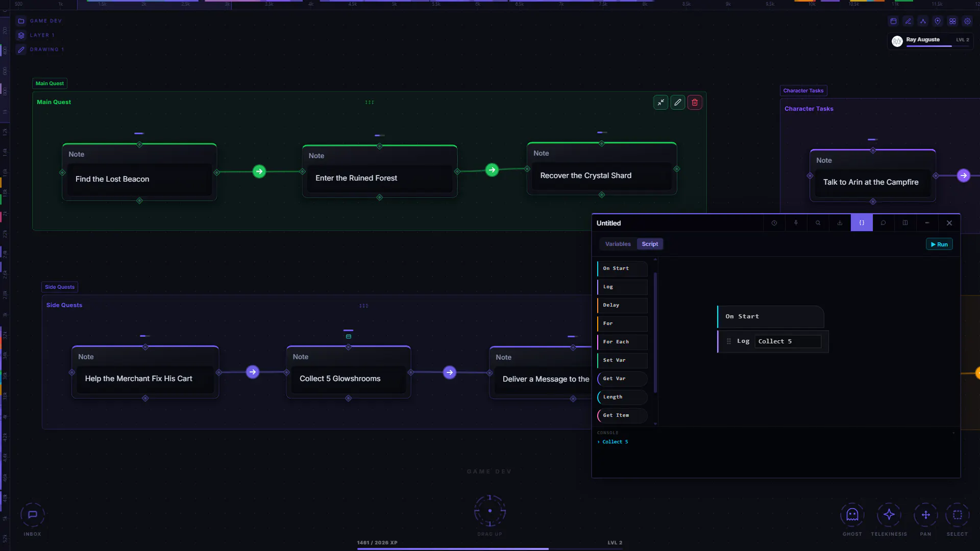Click the arrow connector after Collect 5 Glowshrooms

coord(450,372)
